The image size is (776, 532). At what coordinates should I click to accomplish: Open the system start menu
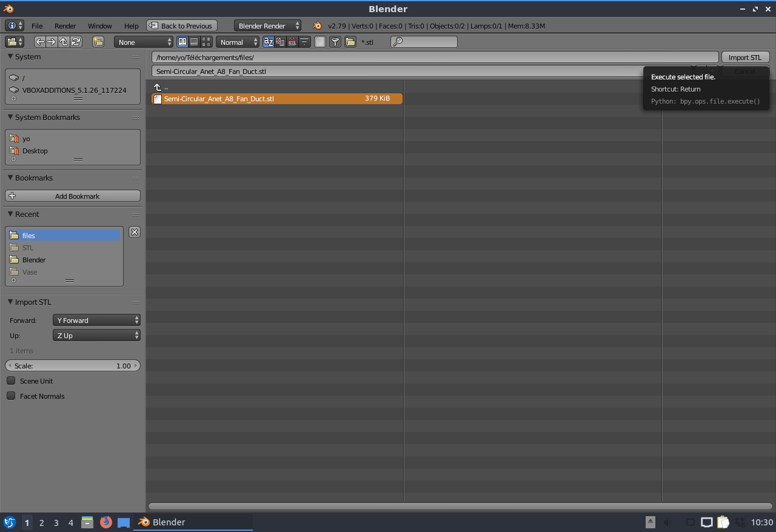[10, 522]
